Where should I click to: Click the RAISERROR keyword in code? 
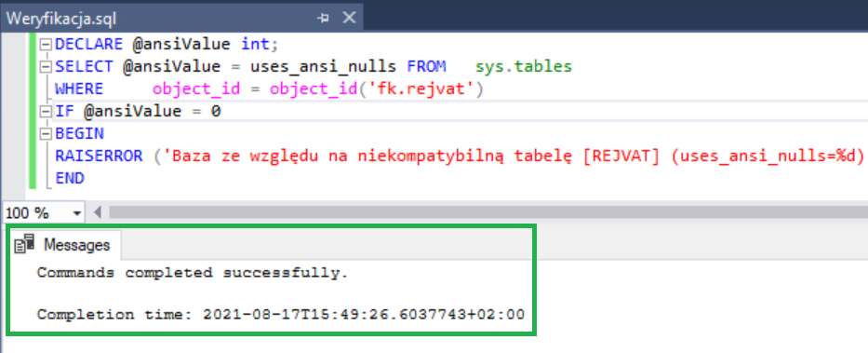tap(100, 156)
